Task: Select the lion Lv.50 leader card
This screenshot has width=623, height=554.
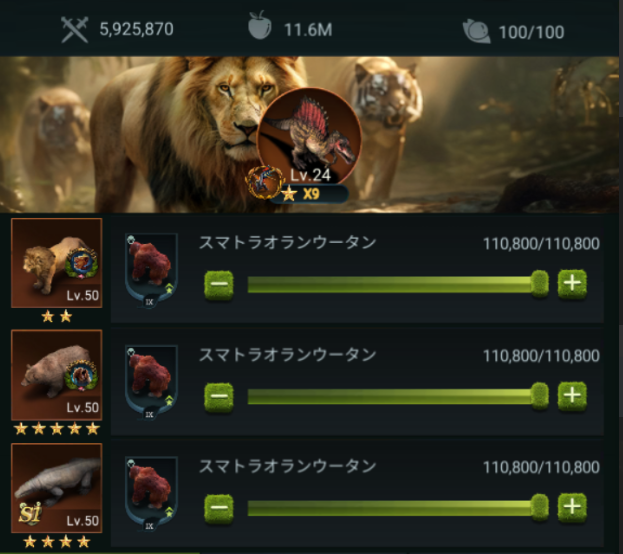Action: 56,263
